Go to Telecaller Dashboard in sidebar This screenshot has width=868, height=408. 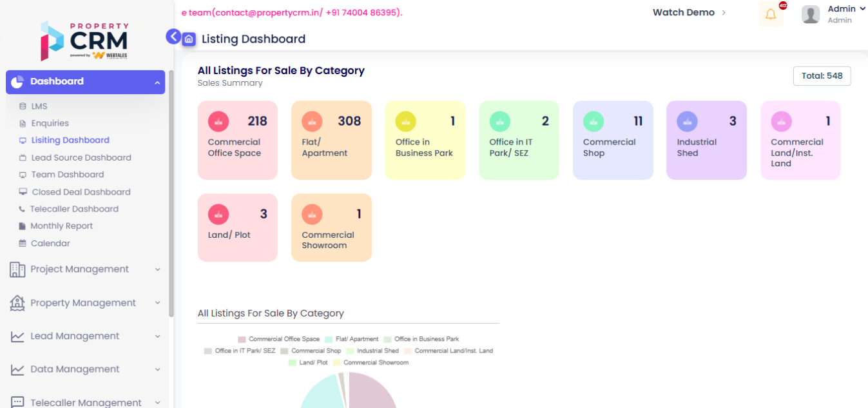74,209
